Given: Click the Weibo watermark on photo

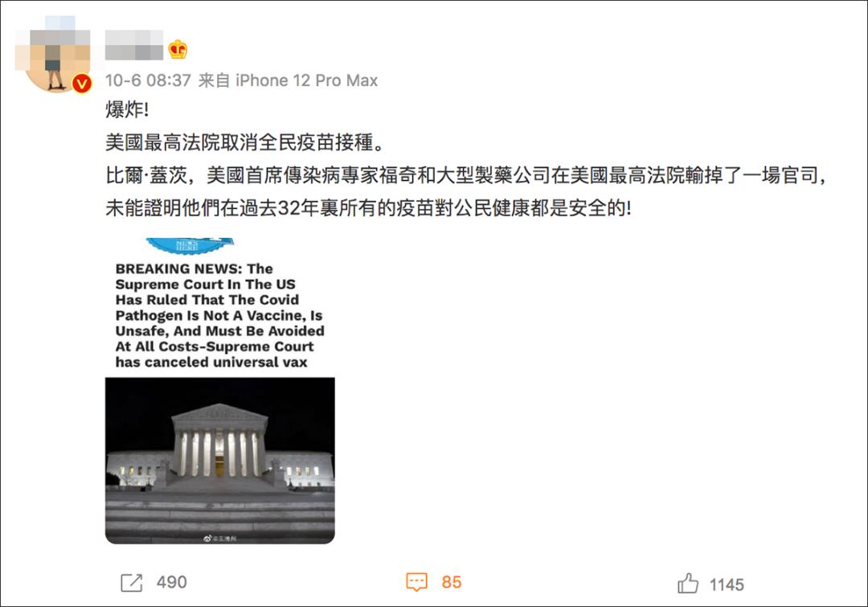Looking at the screenshot, I should click(219, 539).
